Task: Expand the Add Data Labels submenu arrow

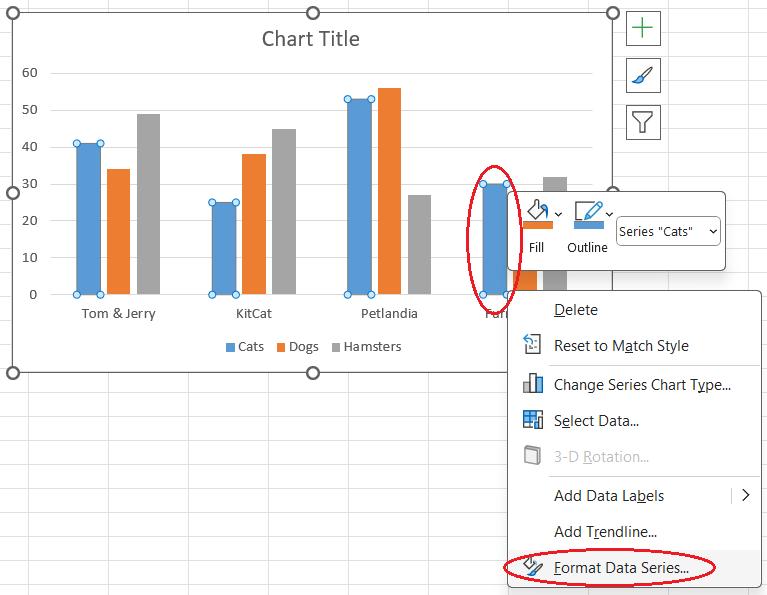Action: point(745,495)
